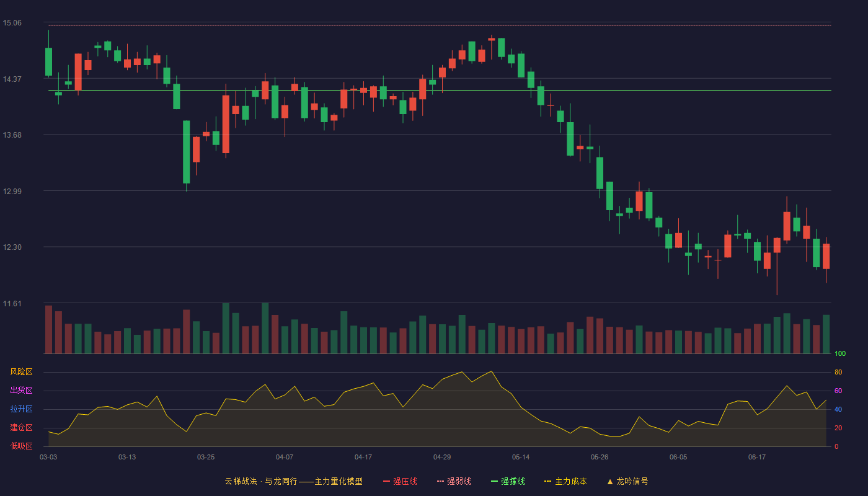Viewport: 868px width, 496px height.
Task: Click the 拉升区 zone label
Action: click(x=21, y=409)
